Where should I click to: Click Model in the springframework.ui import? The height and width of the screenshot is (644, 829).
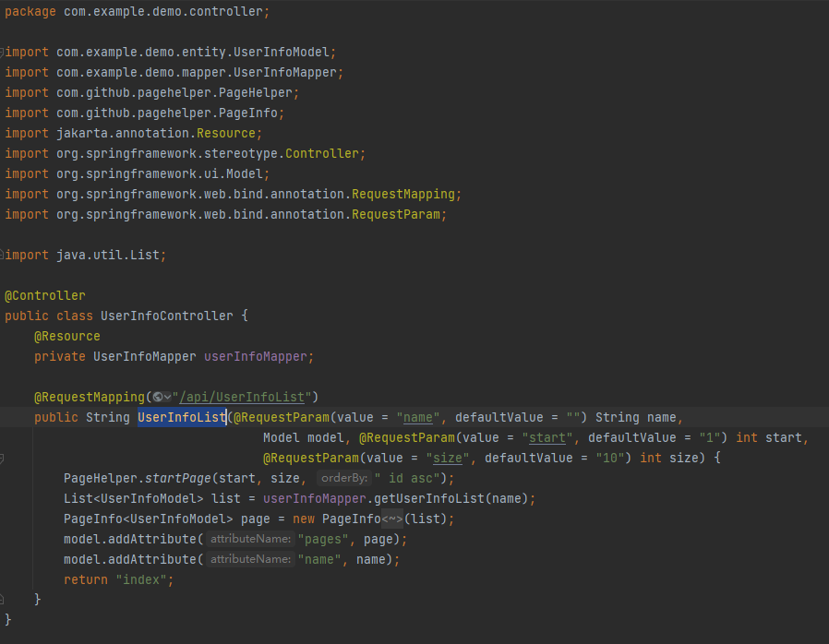(x=245, y=173)
